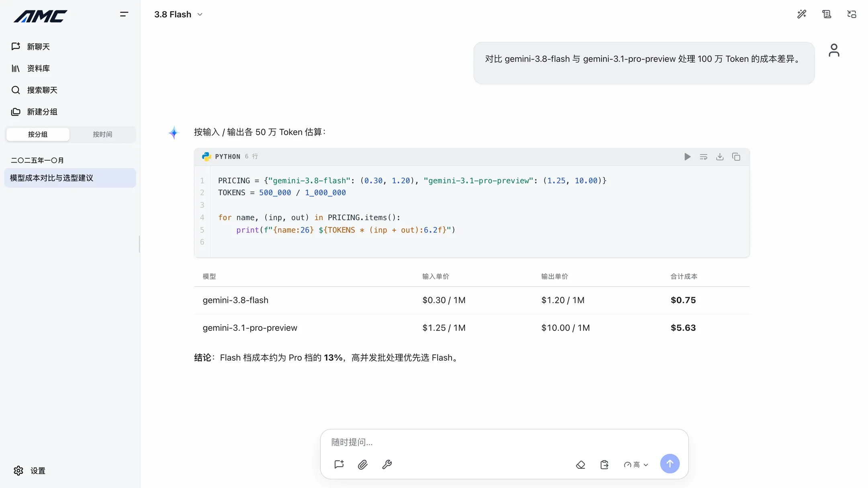
Task: Open the 3.8 Flash model dropdown
Action: 178,14
